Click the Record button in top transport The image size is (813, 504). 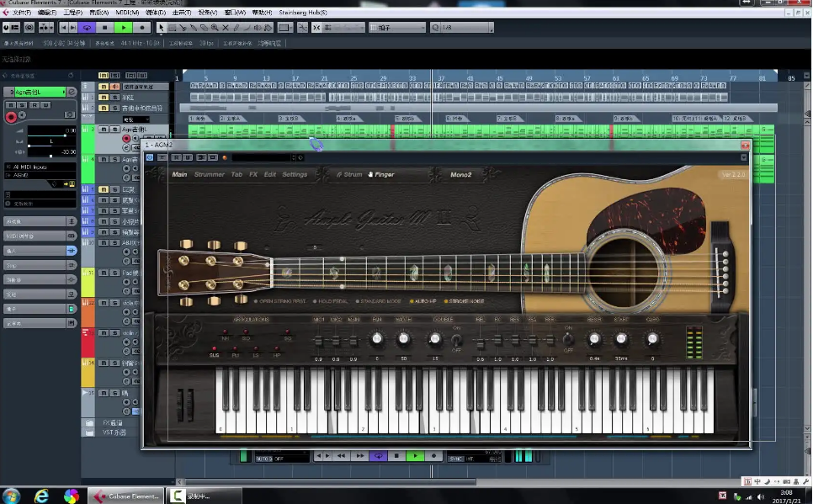(x=141, y=28)
